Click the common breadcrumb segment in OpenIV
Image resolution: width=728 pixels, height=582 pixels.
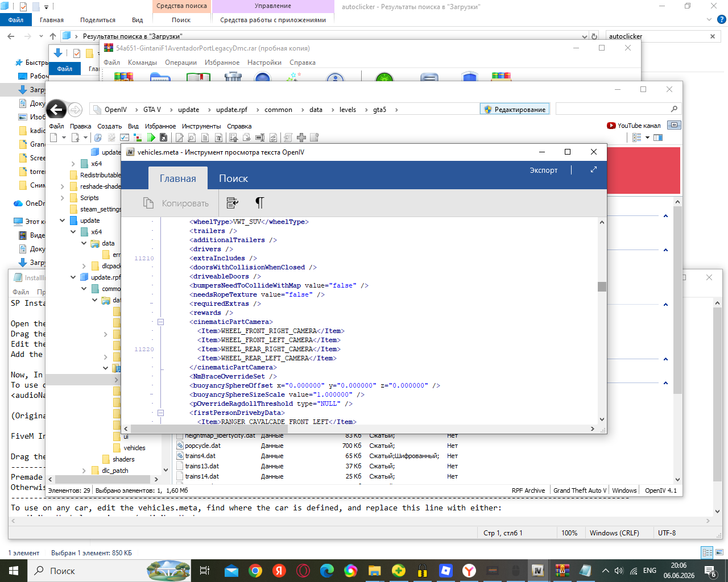(x=278, y=110)
